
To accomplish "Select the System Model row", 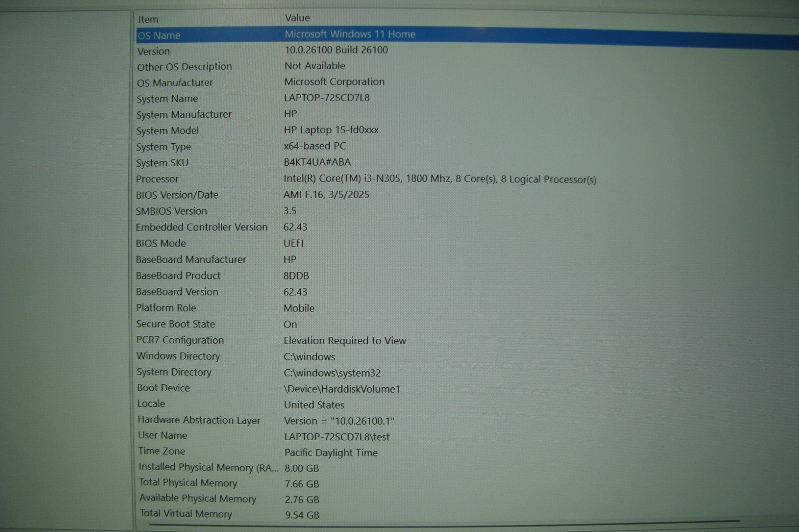I will pyautogui.click(x=167, y=131).
